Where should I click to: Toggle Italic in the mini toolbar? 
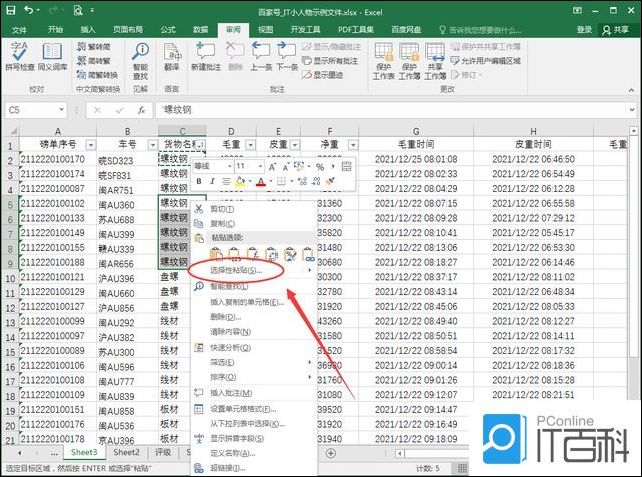(212, 181)
